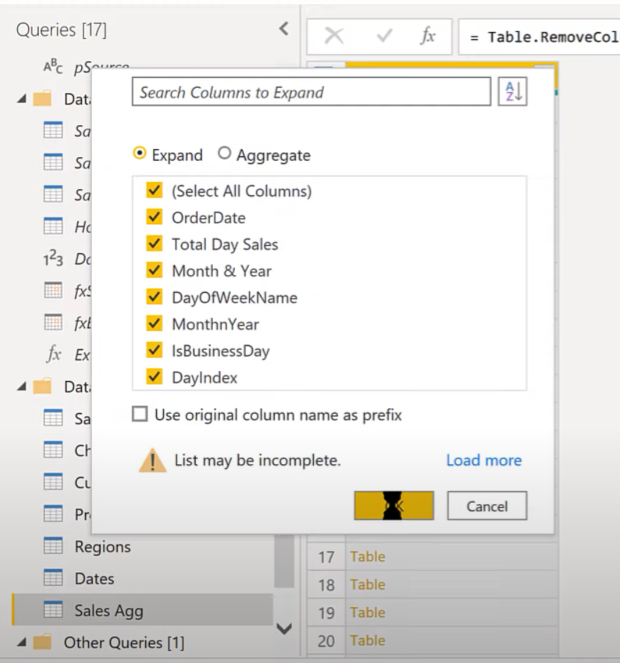
Task: Collapse the second Data folder group arrow
Action: point(22,386)
